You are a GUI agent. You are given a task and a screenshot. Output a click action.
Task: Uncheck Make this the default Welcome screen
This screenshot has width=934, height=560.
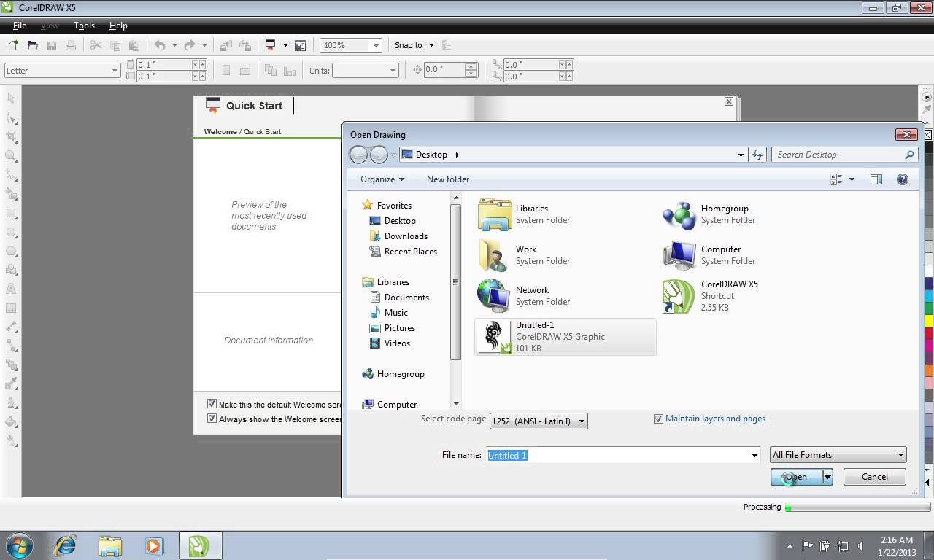tap(212, 403)
